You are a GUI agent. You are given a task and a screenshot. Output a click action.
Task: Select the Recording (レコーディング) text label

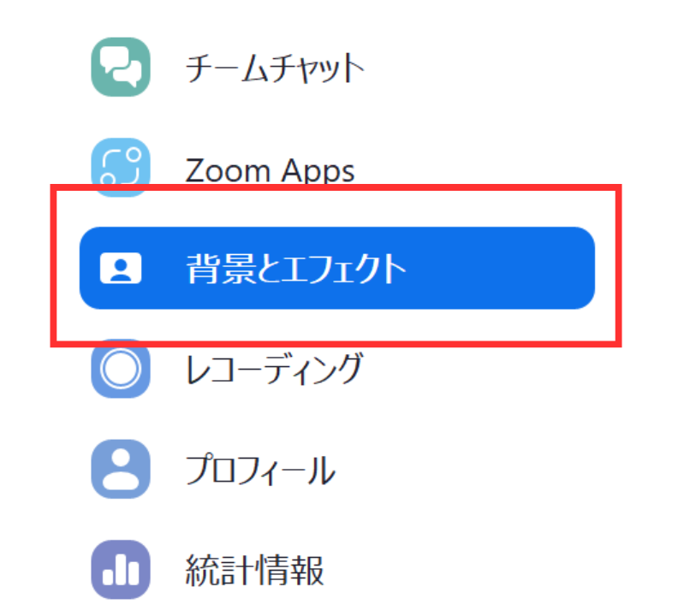click(x=274, y=369)
